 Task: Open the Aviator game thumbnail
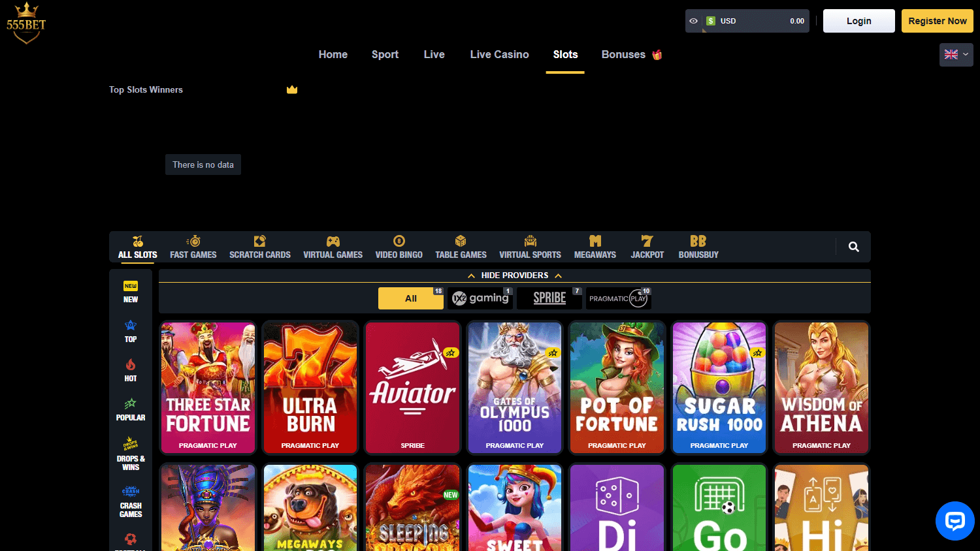(412, 387)
